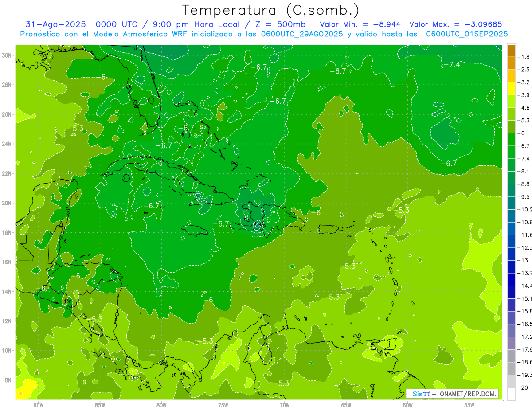Click latitude axis label "14N"

point(7,291)
